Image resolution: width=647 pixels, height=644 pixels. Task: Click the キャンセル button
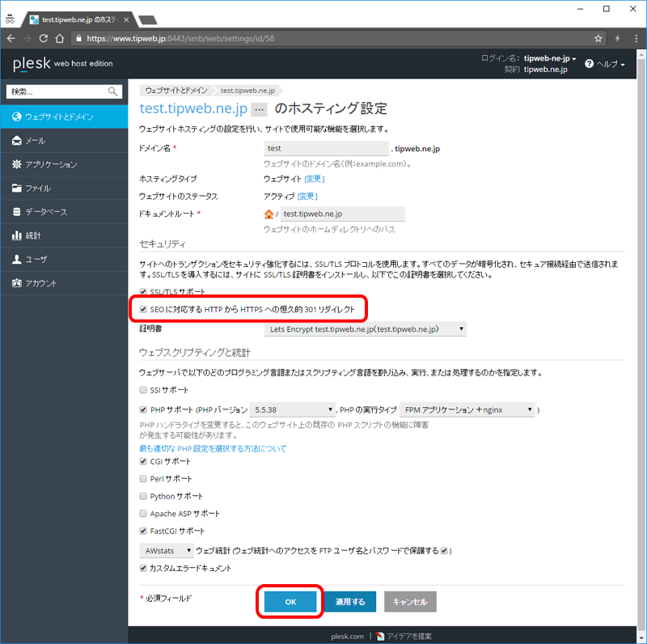(x=410, y=601)
